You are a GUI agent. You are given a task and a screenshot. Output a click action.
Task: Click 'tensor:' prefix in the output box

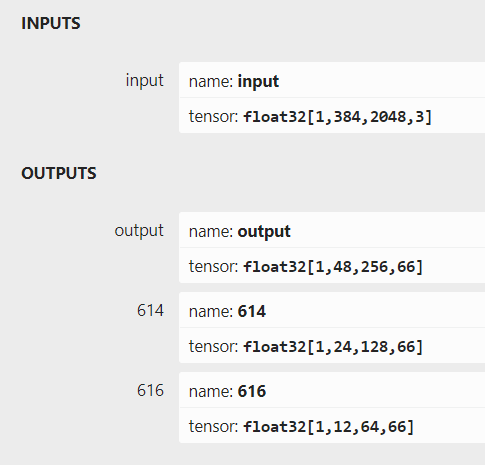point(213,267)
